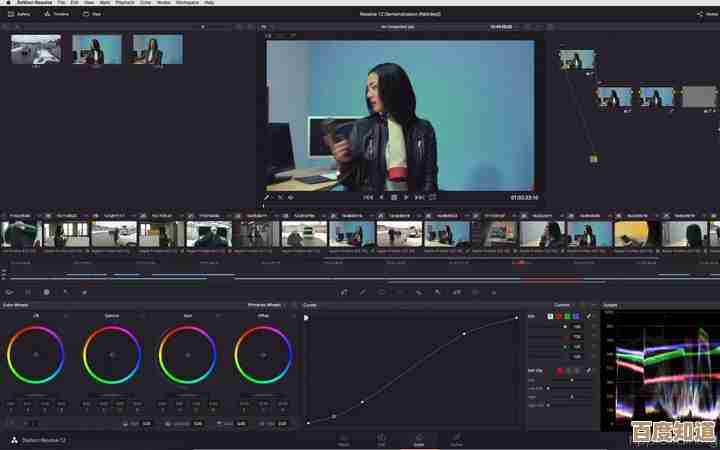Select the third still in the Gallery

click(x=158, y=50)
